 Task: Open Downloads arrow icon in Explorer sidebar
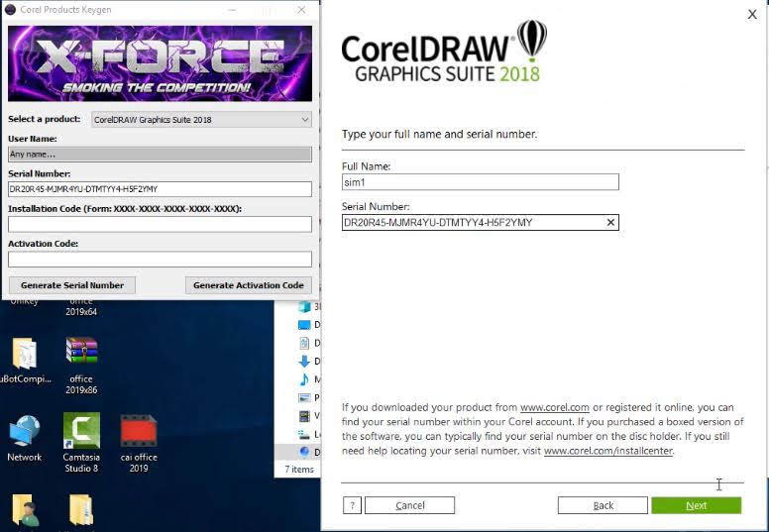[x=304, y=362]
